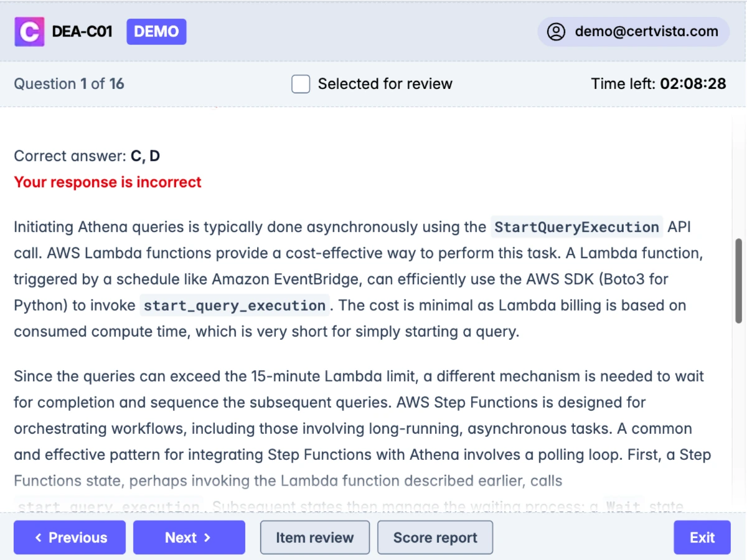747x560 pixels.
Task: Open the Item review page
Action: (x=314, y=538)
